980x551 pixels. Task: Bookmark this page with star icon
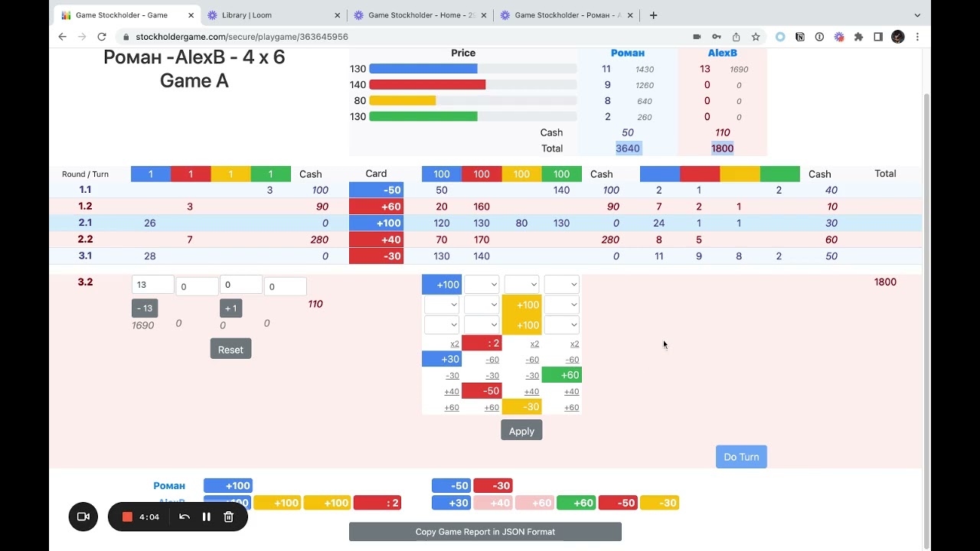point(756,37)
